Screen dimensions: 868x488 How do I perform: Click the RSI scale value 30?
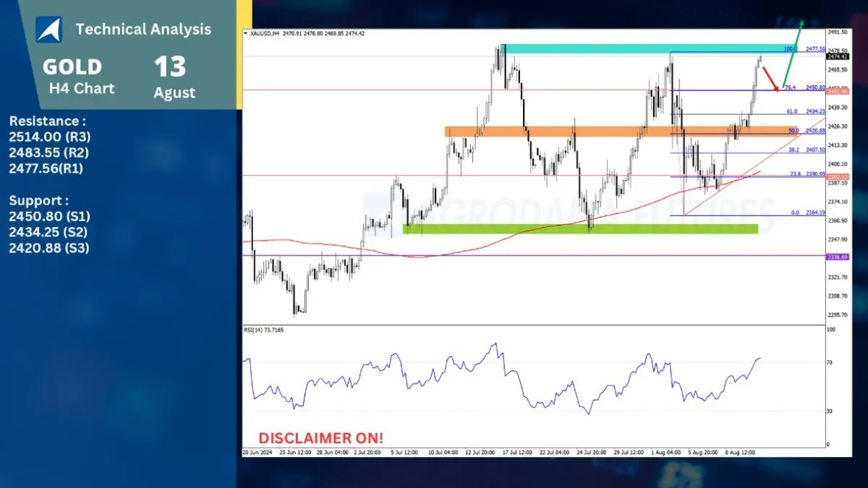(x=831, y=411)
